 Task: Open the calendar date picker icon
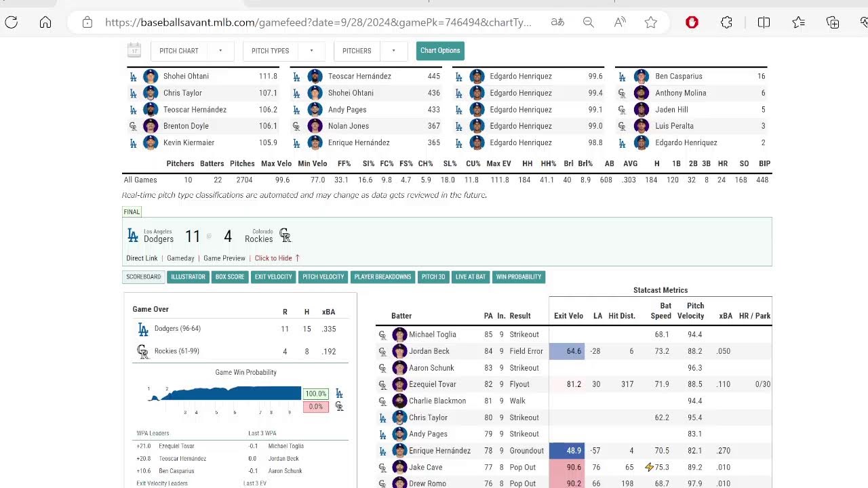[x=134, y=50]
